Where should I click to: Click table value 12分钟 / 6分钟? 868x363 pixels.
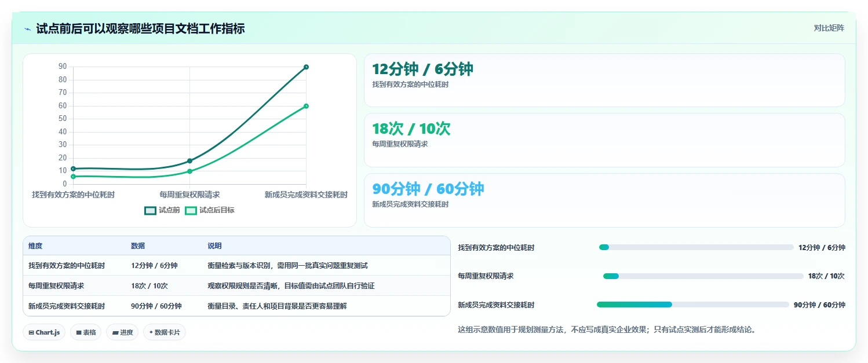click(154, 266)
